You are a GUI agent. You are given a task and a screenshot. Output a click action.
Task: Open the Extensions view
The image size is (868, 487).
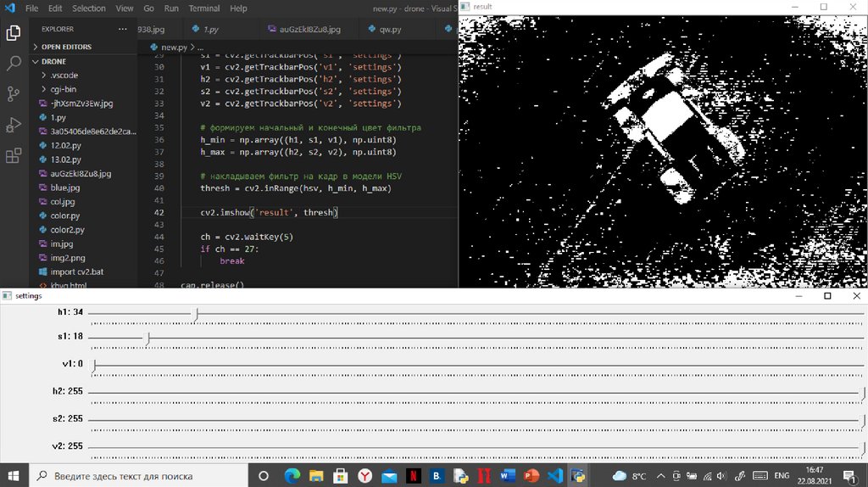(14, 156)
